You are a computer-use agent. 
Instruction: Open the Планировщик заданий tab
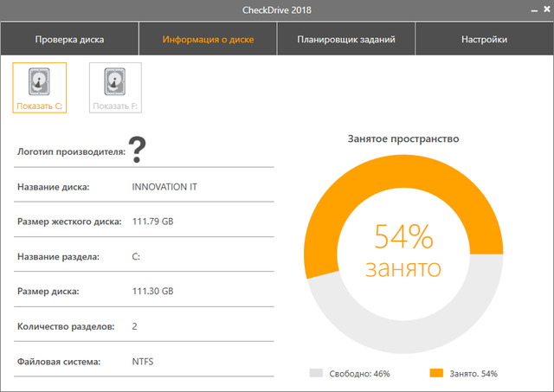click(346, 40)
